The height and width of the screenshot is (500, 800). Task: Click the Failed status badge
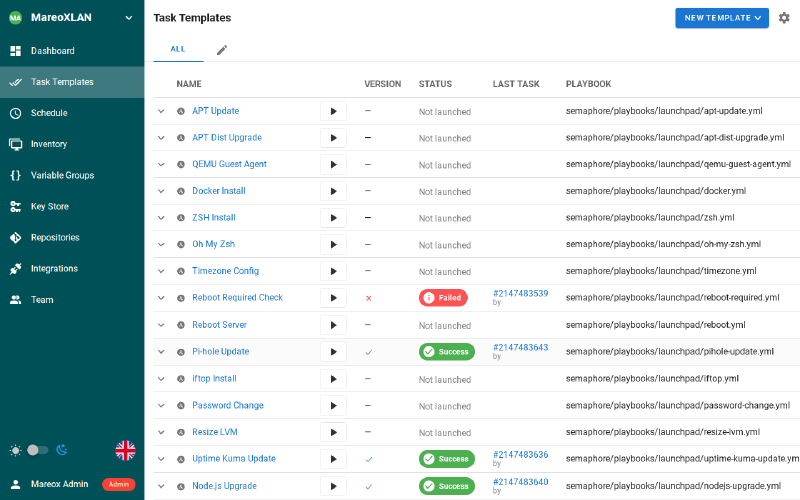coord(443,298)
